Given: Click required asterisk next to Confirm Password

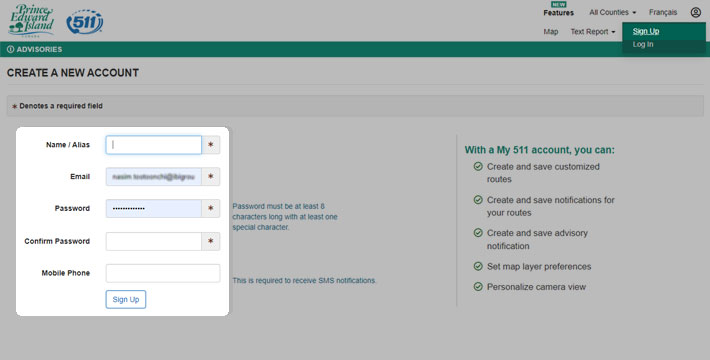Looking at the screenshot, I should pyautogui.click(x=211, y=241).
